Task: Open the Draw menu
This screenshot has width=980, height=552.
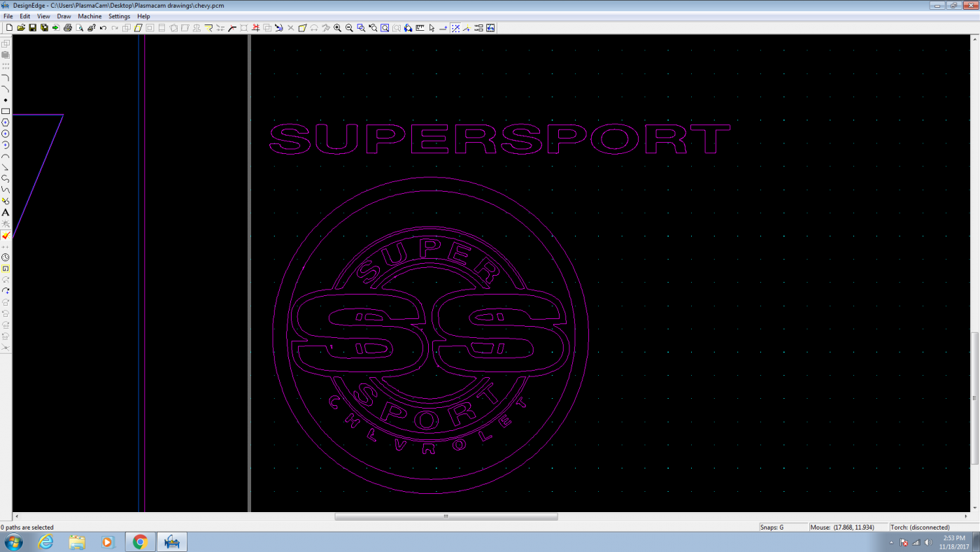Action: tap(64, 16)
